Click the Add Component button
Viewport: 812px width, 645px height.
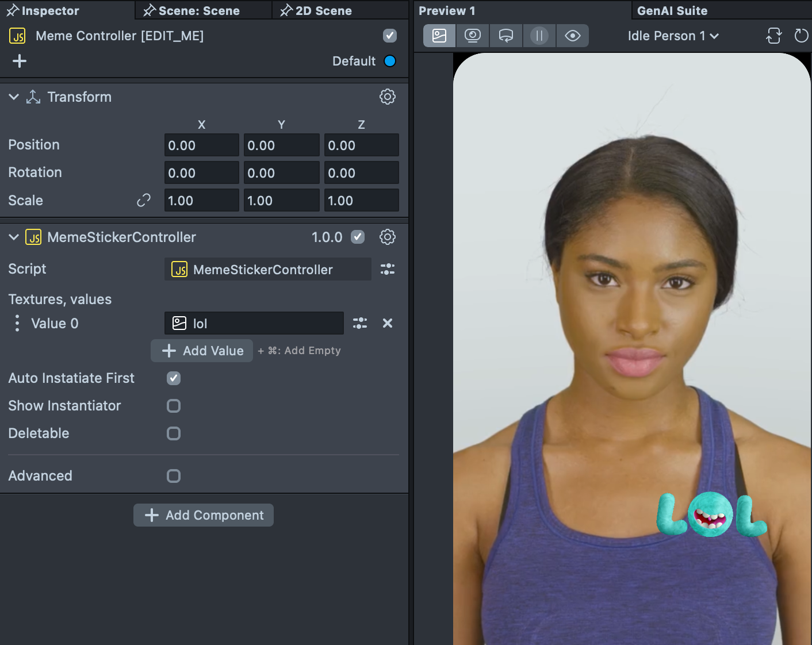(x=204, y=515)
